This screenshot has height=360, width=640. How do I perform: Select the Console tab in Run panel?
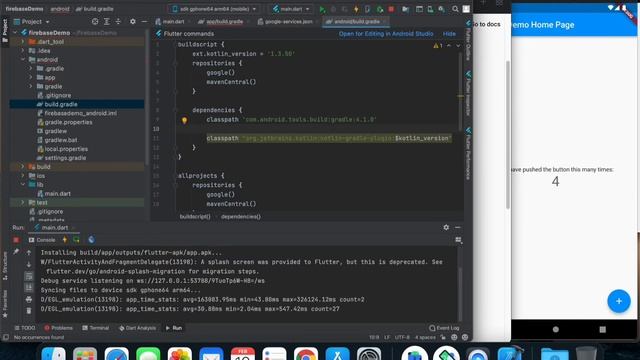(42, 240)
